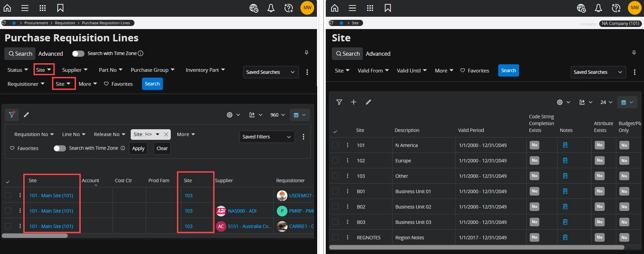The height and width of the screenshot is (254, 644).
Task: Open the three-dot menu beside Saved Filters
Action: tap(303, 137)
